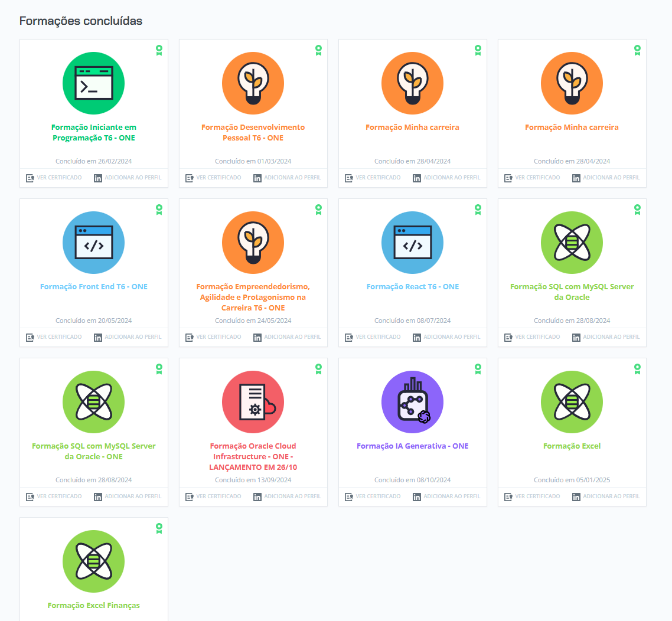The image size is (672, 621).
Task: Click 'Concluído em 08/07/2024' text
Action: tap(413, 321)
